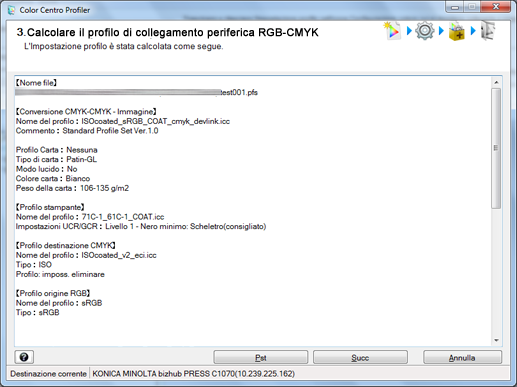Viewport: 517px width, 387px height.
Task: Click the Profilo stampante heading
Action: coord(50,207)
